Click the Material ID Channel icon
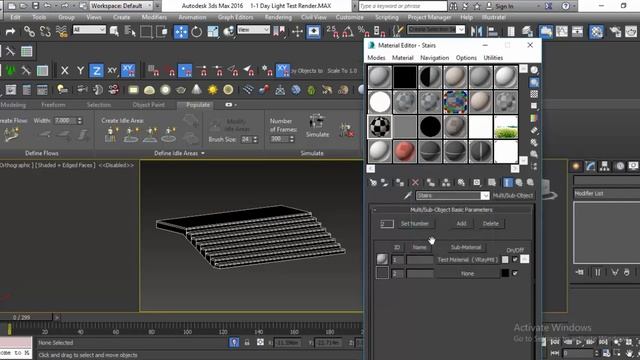This screenshot has height=360, width=640. point(476,183)
